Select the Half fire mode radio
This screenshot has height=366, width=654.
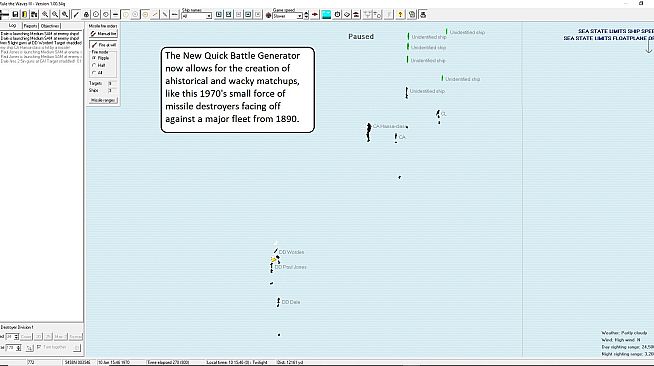pos(94,65)
